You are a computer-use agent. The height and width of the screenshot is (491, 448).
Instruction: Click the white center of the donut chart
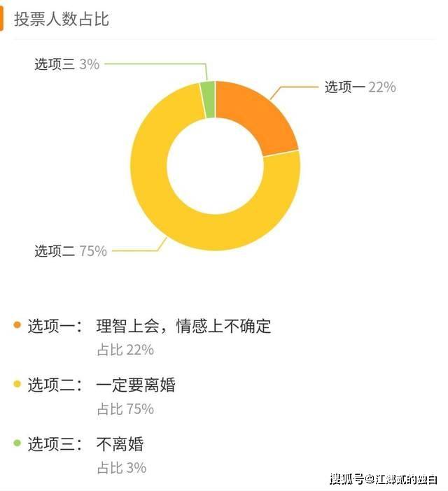pyautogui.click(x=215, y=166)
